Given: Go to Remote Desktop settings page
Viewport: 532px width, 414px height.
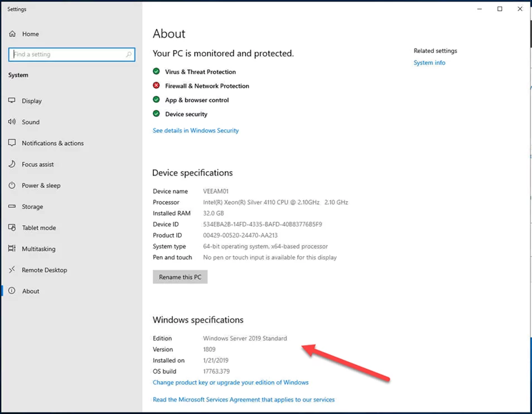Looking at the screenshot, I should [44, 270].
